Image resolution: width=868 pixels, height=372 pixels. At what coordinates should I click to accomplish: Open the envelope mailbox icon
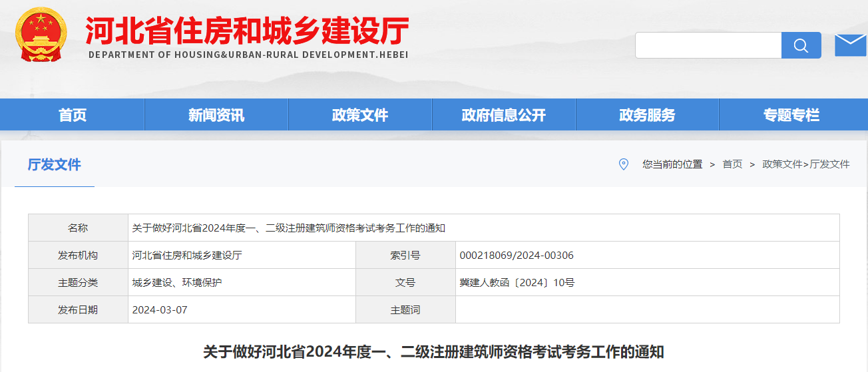(850, 45)
